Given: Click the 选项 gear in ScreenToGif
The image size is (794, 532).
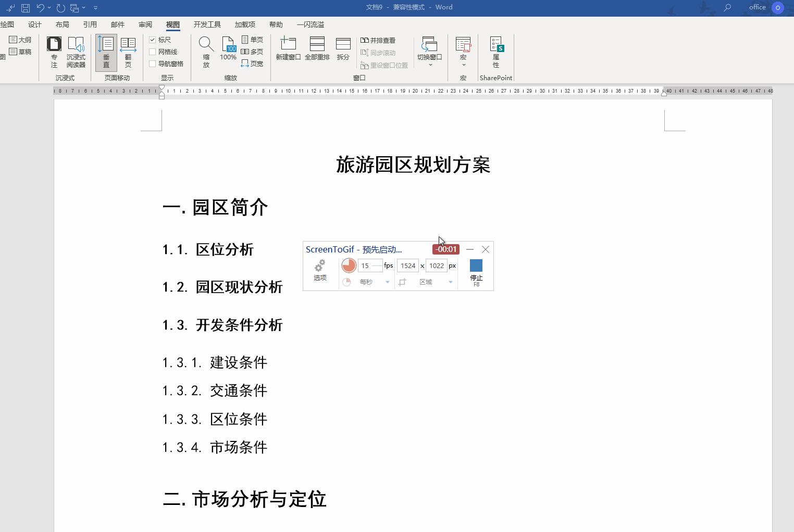Looking at the screenshot, I should (x=320, y=269).
